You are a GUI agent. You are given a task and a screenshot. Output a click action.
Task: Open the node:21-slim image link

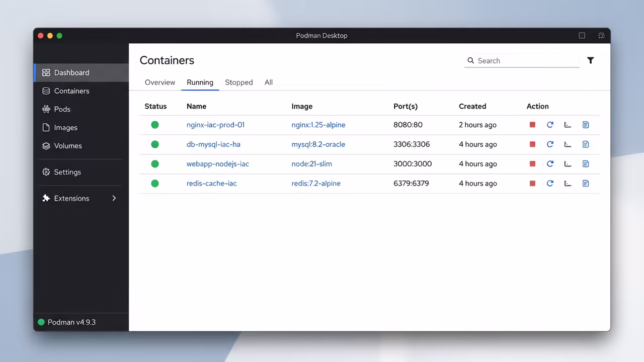(312, 164)
